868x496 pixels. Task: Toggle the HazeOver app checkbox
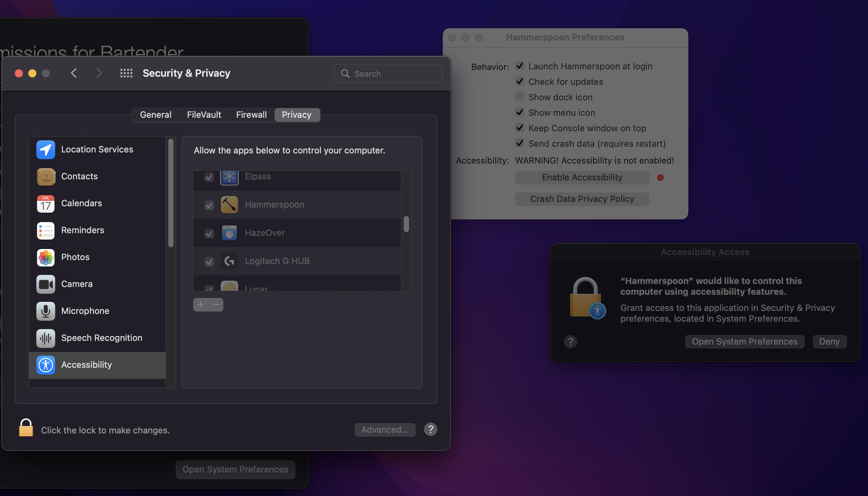(x=209, y=233)
